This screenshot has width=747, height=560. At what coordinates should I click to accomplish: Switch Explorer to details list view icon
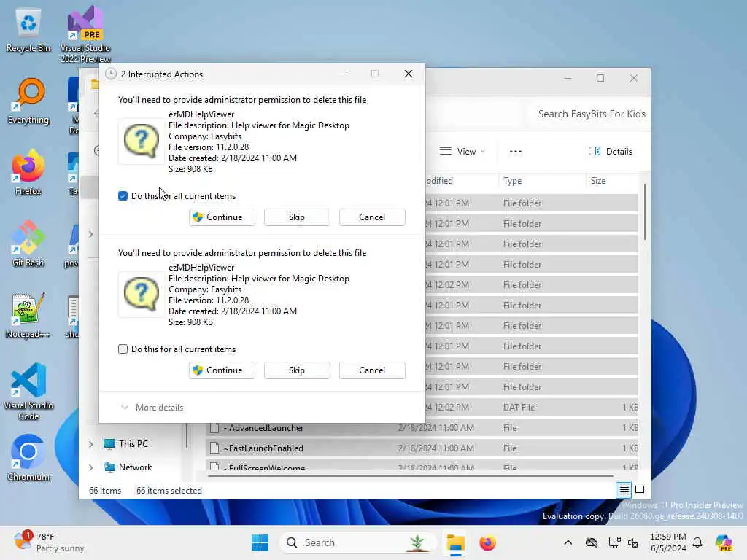point(624,490)
